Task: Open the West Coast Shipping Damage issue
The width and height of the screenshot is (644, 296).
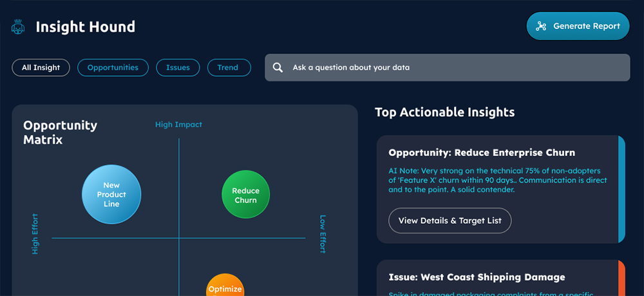Action: (x=477, y=277)
